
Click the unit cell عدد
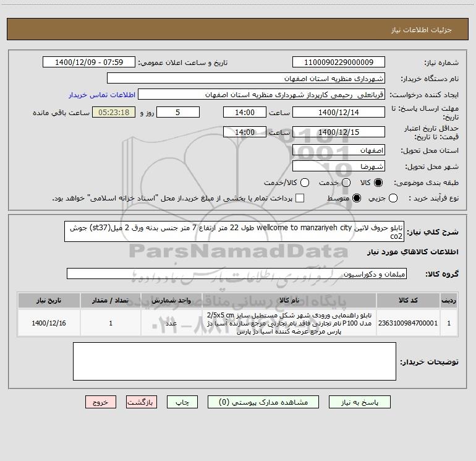[x=171, y=323]
